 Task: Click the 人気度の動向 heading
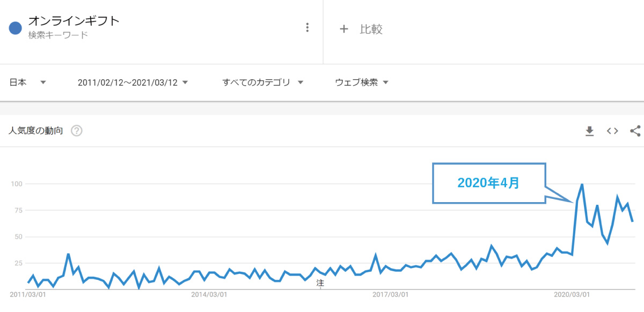pyautogui.click(x=36, y=131)
